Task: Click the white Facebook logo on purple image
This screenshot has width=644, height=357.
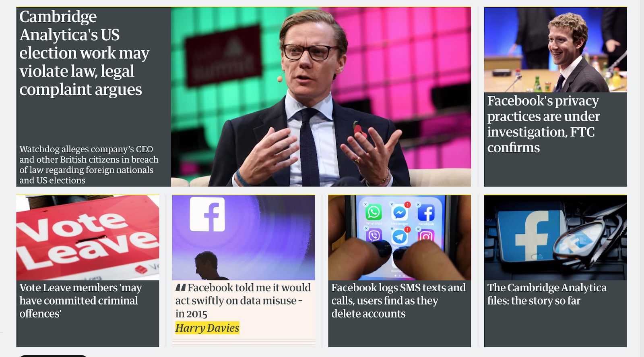Action: coord(207,214)
